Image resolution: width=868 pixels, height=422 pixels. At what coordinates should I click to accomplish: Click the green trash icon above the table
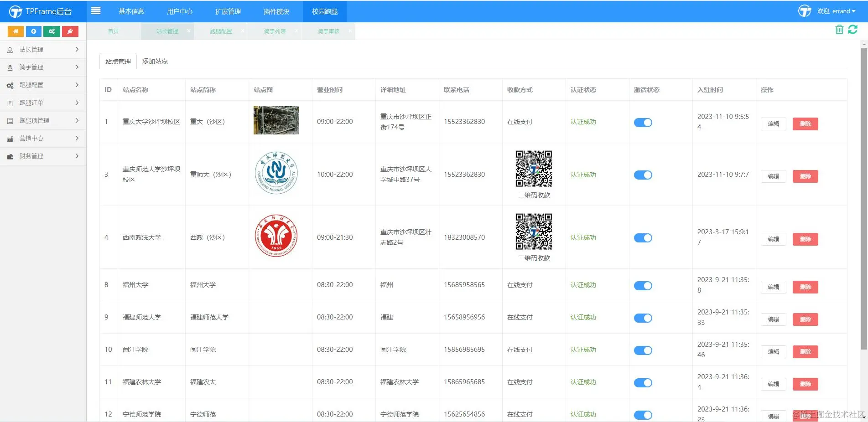tap(839, 30)
